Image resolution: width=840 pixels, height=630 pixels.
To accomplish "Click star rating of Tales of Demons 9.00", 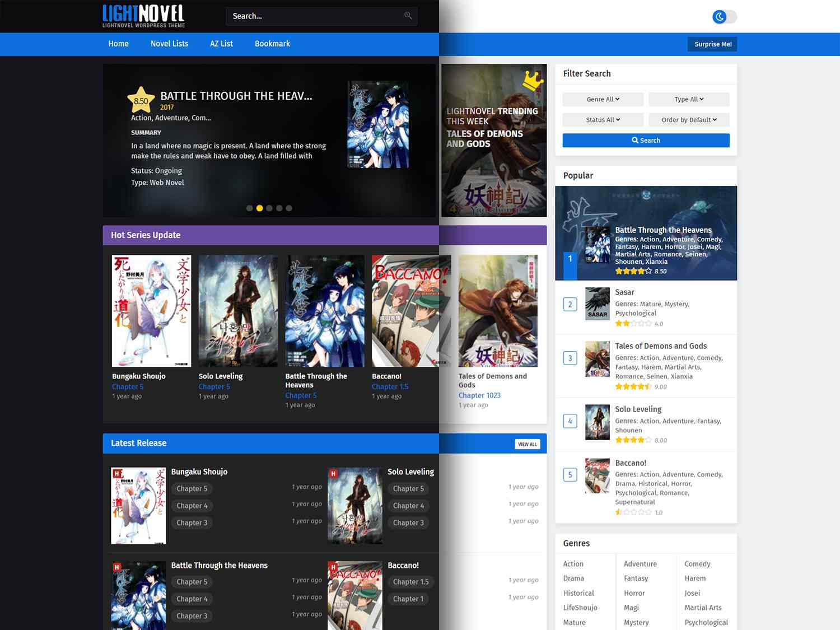I will tap(633, 387).
